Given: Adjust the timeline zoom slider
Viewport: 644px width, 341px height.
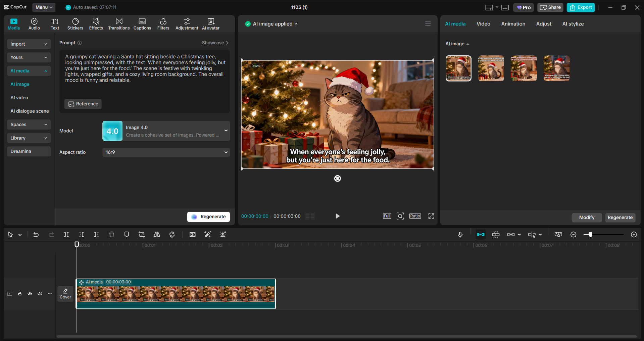Looking at the screenshot, I should coord(590,234).
